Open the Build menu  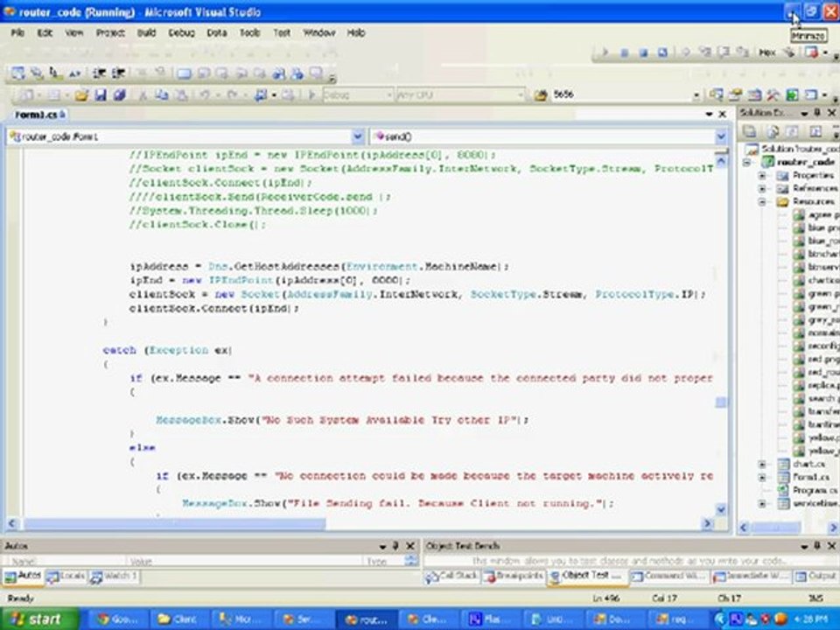pos(146,32)
